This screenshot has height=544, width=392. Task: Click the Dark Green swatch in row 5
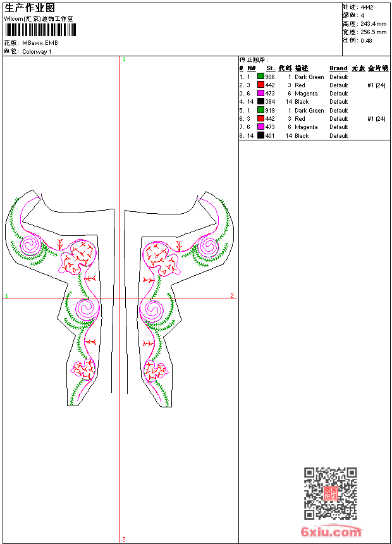coord(260,110)
